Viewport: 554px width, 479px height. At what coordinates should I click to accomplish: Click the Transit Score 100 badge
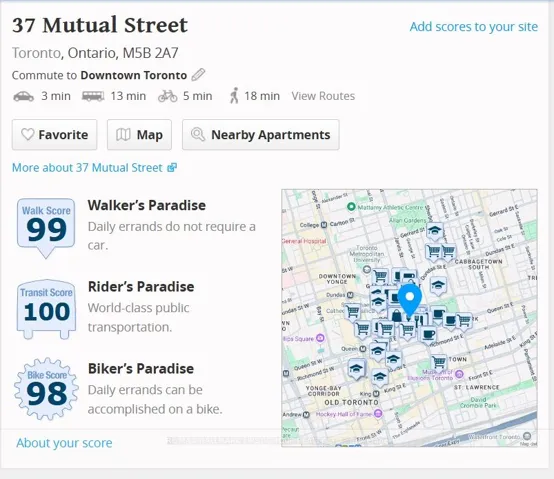point(46,309)
